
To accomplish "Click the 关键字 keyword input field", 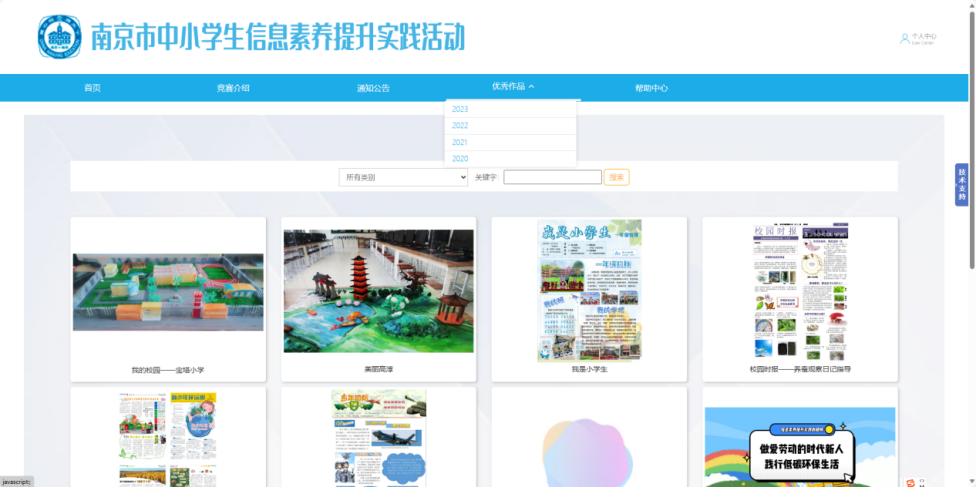I will [553, 177].
